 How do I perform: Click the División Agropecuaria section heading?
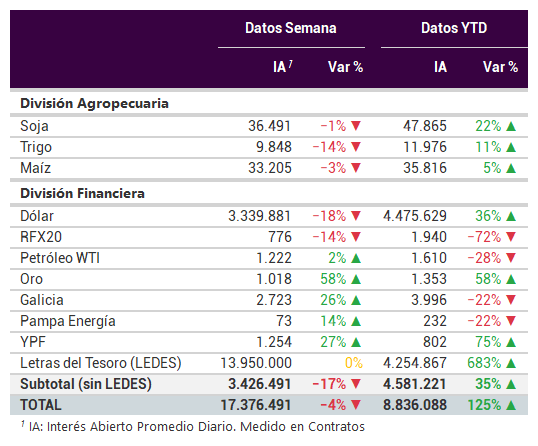point(94,103)
